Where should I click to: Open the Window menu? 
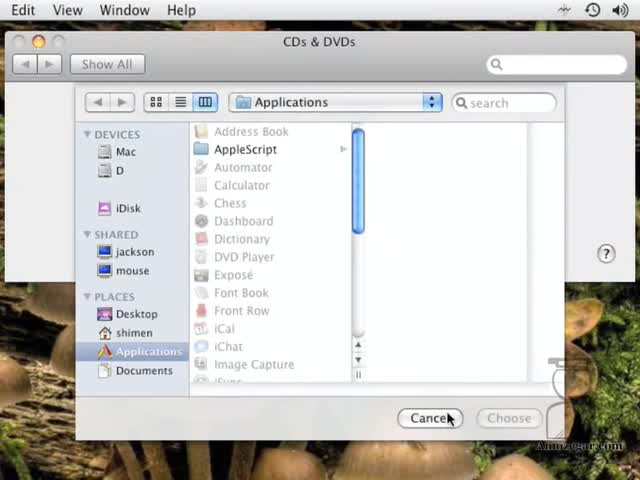pyautogui.click(x=124, y=10)
